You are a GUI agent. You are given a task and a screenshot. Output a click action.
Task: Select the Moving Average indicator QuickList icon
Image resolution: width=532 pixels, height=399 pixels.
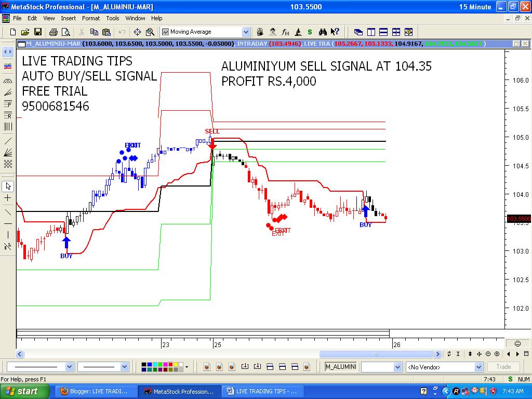167,32
